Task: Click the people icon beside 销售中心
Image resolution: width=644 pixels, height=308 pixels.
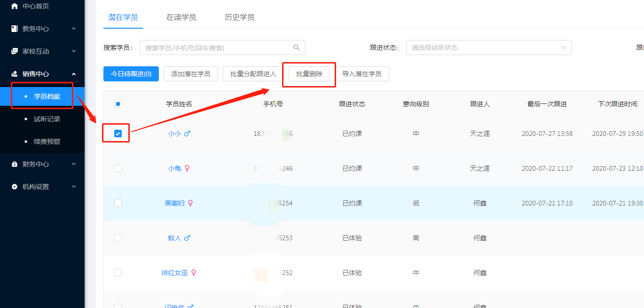Action: (15, 74)
